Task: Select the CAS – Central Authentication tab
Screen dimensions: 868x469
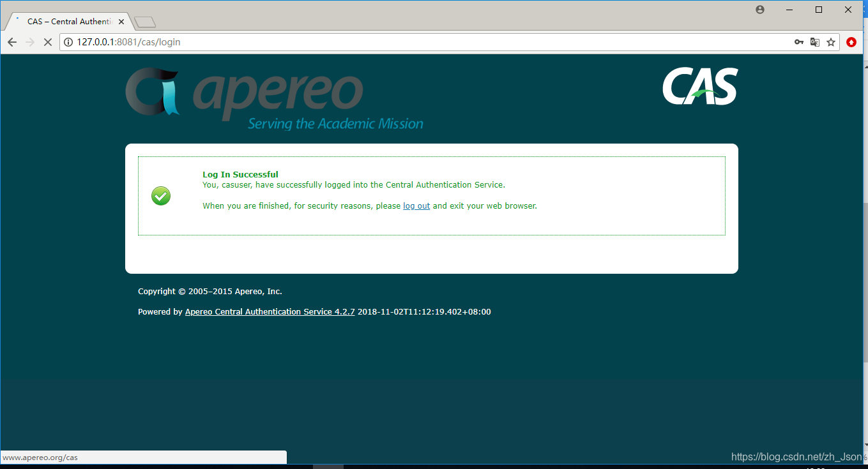Action: click(69, 21)
